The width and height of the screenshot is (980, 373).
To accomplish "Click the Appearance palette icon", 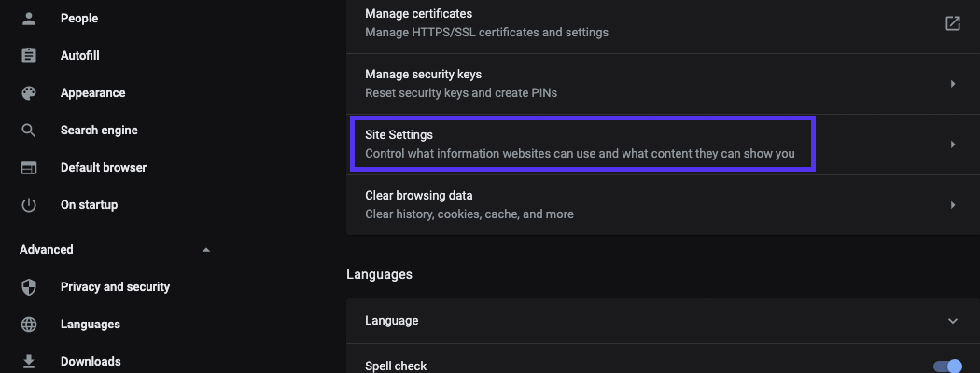I will tap(29, 93).
